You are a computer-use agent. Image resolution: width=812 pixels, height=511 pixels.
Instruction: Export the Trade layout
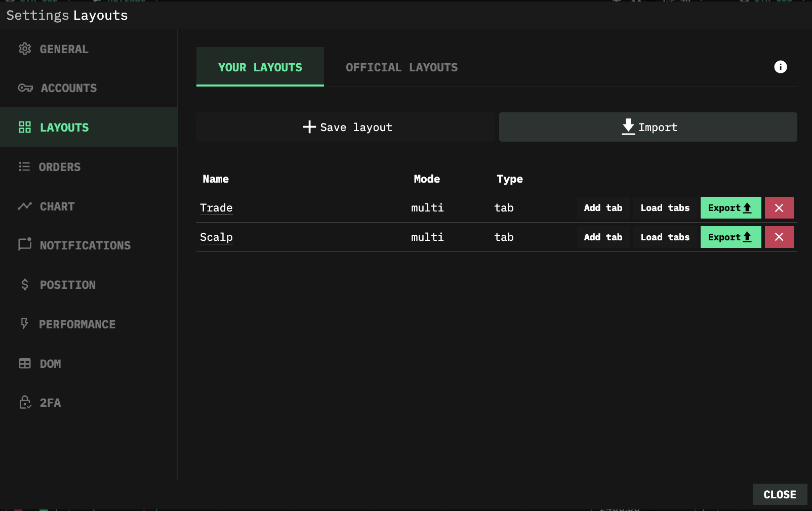click(730, 208)
